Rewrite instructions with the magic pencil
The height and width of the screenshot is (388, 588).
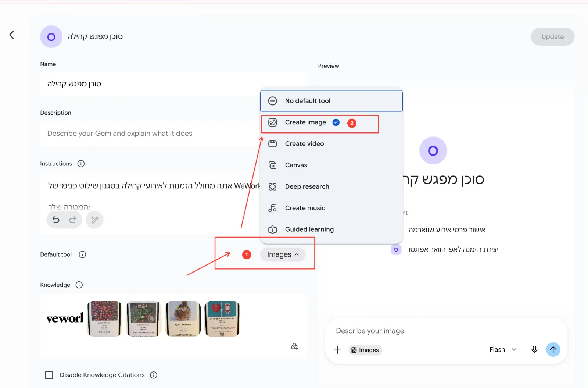[94, 220]
